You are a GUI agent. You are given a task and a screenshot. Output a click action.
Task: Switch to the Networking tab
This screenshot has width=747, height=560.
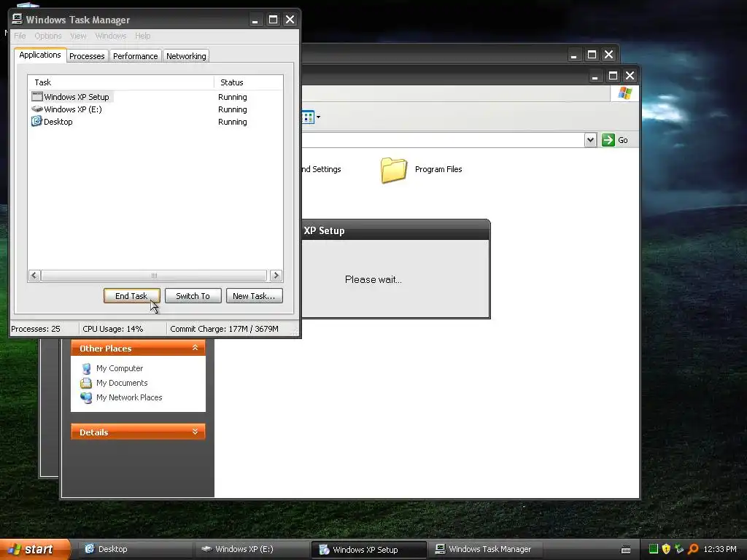pyautogui.click(x=186, y=56)
